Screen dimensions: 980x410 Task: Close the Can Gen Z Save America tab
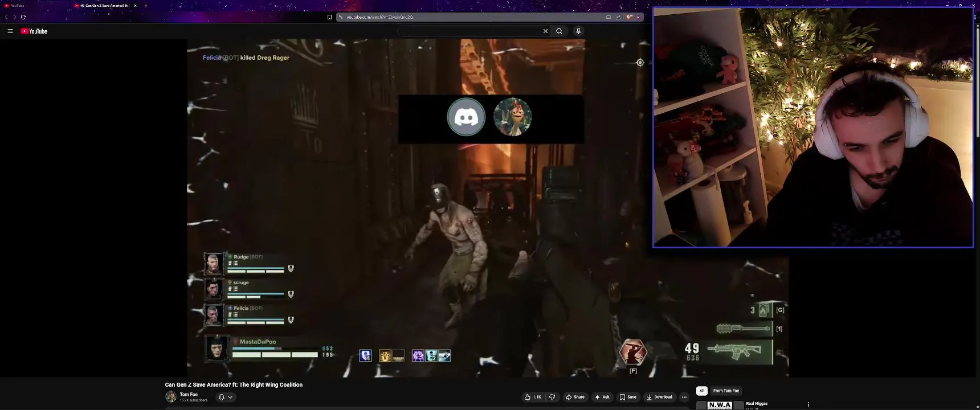coord(135,6)
